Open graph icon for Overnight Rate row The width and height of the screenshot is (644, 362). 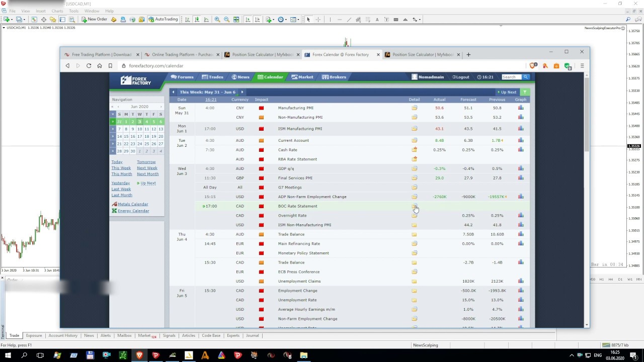521,215
